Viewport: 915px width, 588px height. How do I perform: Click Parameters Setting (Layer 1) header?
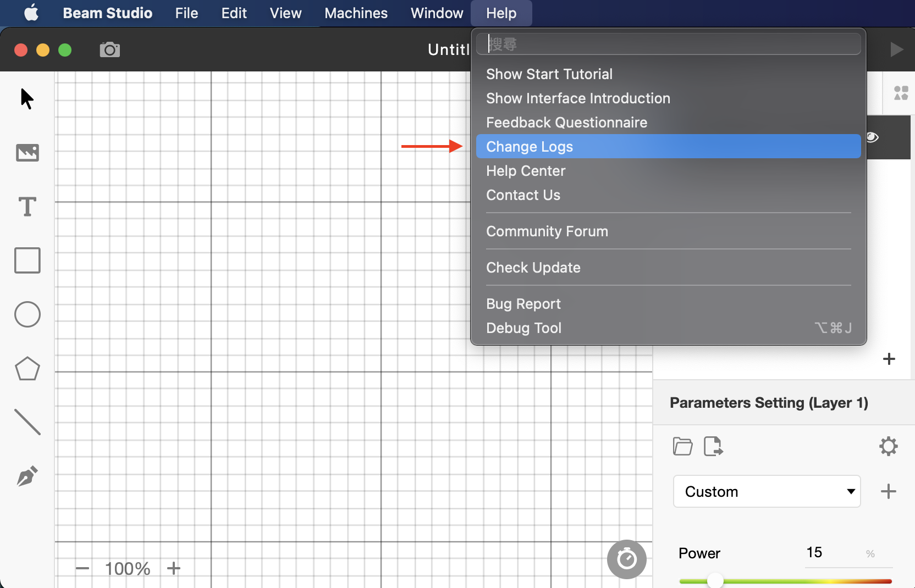pyautogui.click(x=769, y=403)
